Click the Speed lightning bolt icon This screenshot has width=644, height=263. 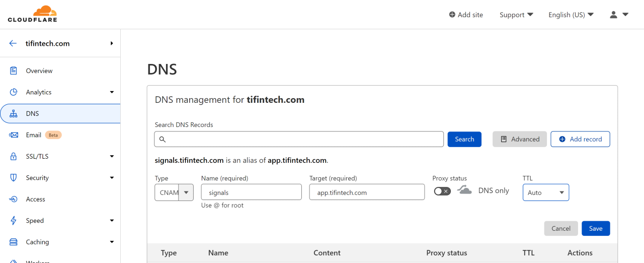[14, 221]
